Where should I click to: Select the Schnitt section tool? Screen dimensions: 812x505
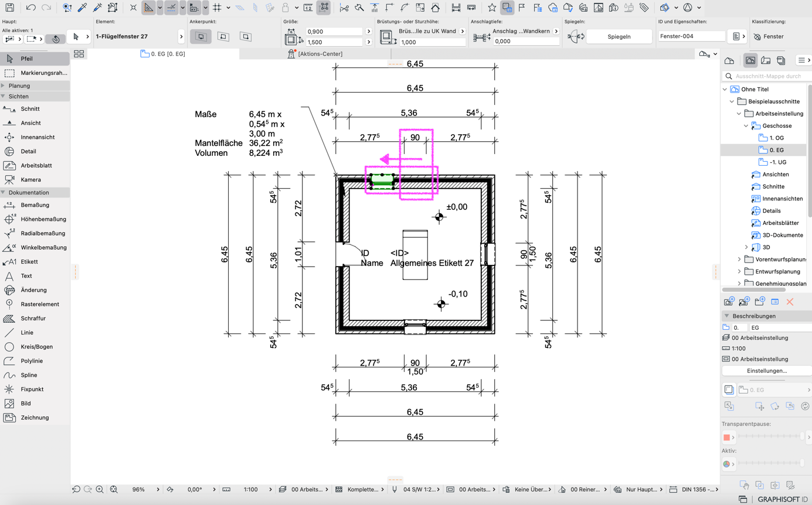35,109
